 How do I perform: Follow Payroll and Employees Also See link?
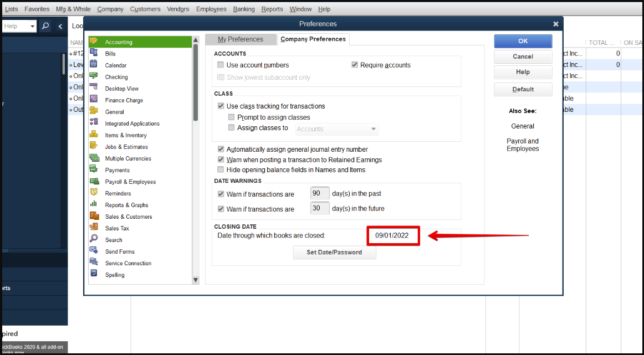[523, 145]
